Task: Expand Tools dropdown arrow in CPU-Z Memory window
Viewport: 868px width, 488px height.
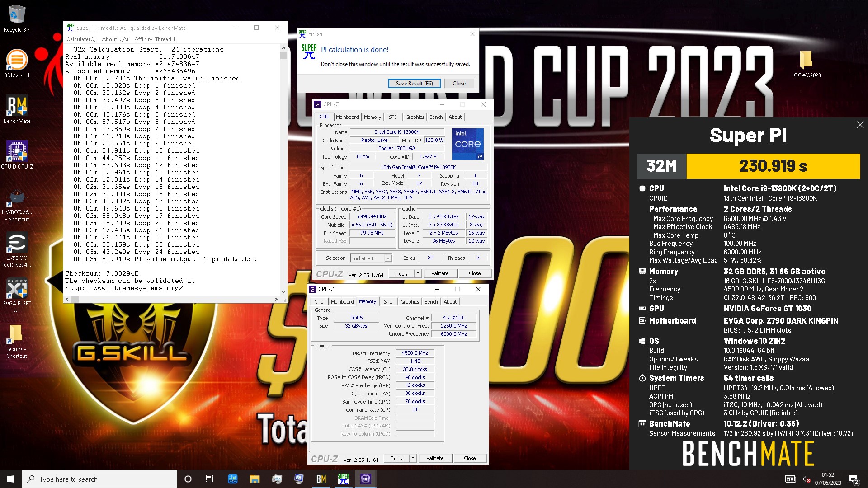Action: click(x=413, y=458)
